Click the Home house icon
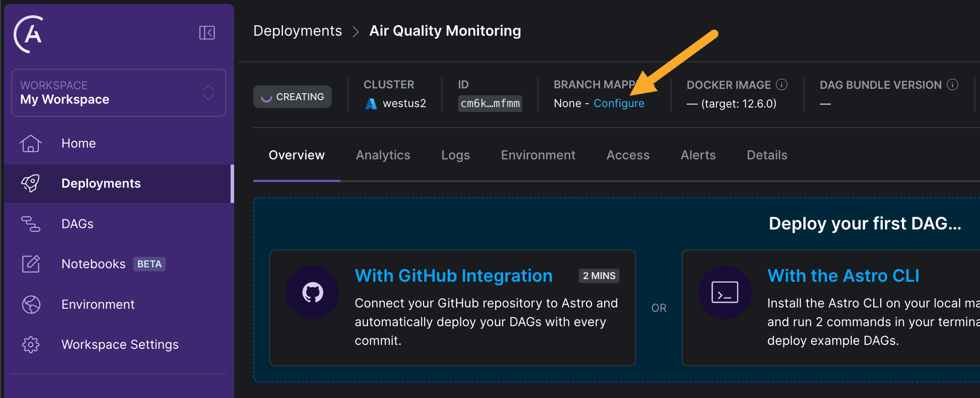Viewport: 980px width, 398px height. tap(31, 143)
